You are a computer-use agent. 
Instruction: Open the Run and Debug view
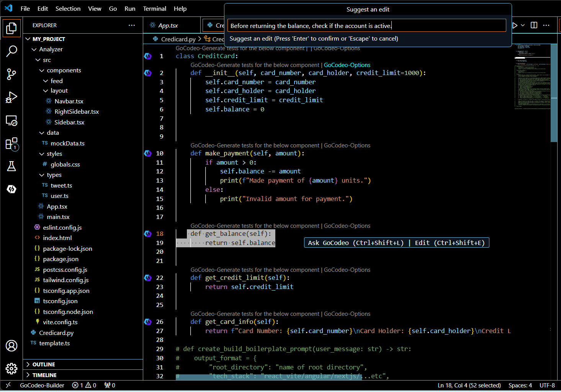[x=11, y=98]
